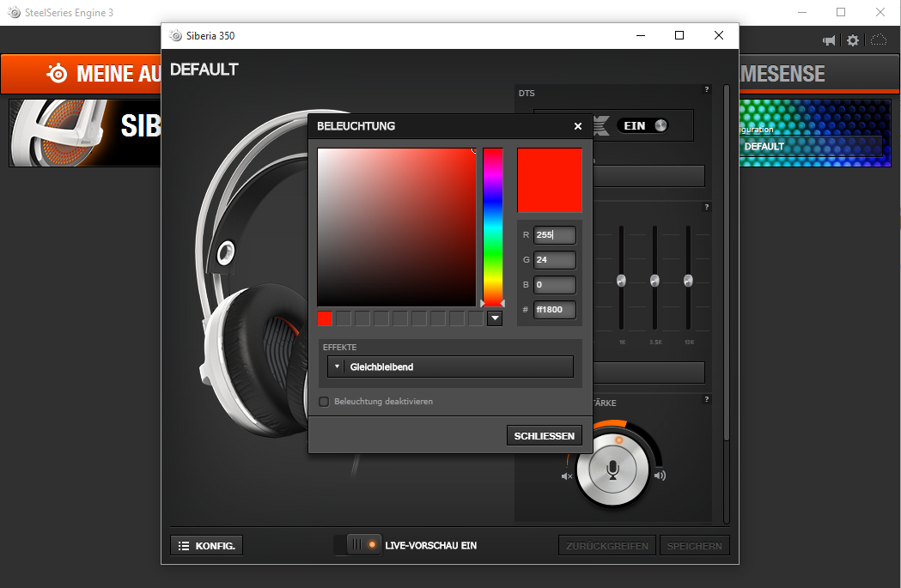
Task: Click the ZURÜCKGREIFEN button
Action: click(x=607, y=545)
